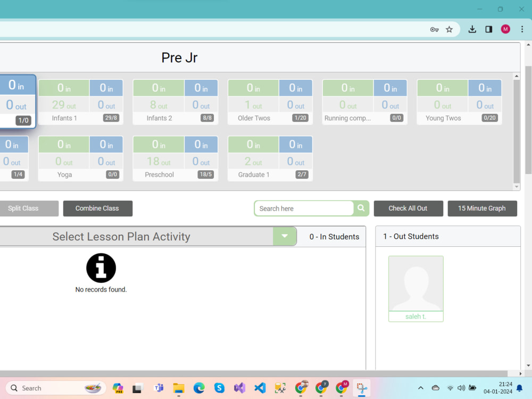Switch to Chrome window with M profile badge
Image resolution: width=532 pixels, height=399 pixels.
coord(342,388)
